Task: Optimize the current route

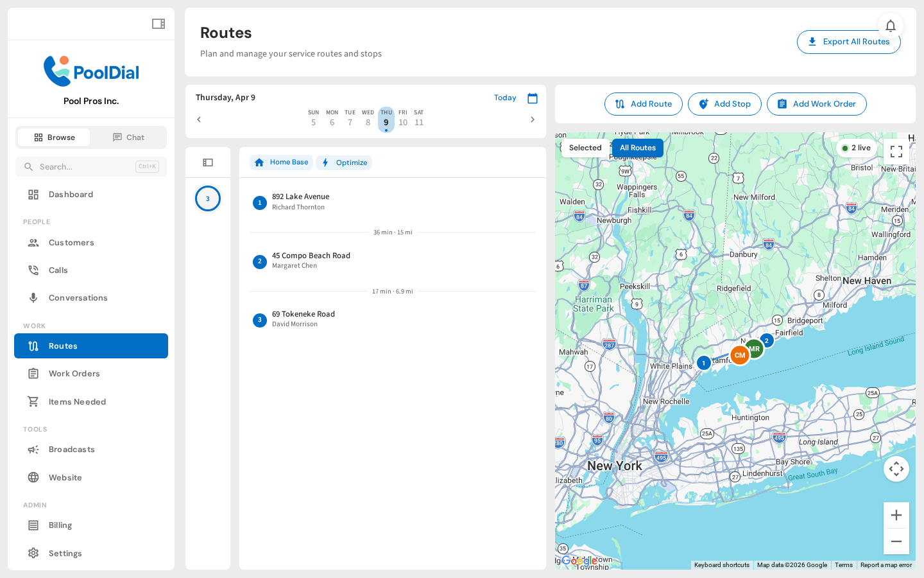Action: 344,162
